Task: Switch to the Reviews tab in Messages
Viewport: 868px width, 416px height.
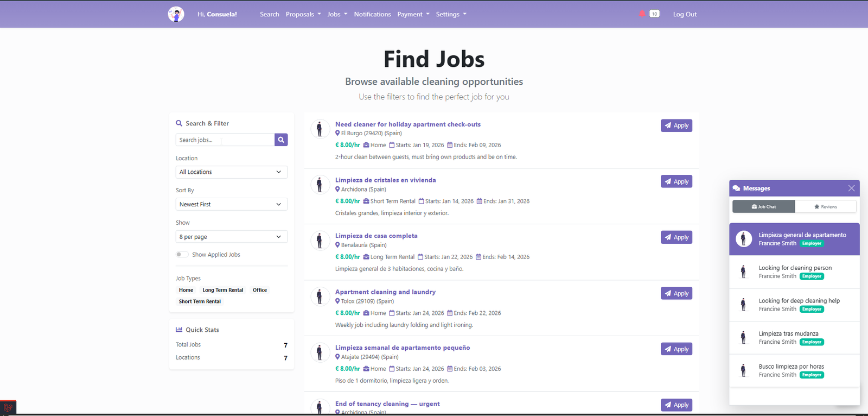Action: coord(825,207)
